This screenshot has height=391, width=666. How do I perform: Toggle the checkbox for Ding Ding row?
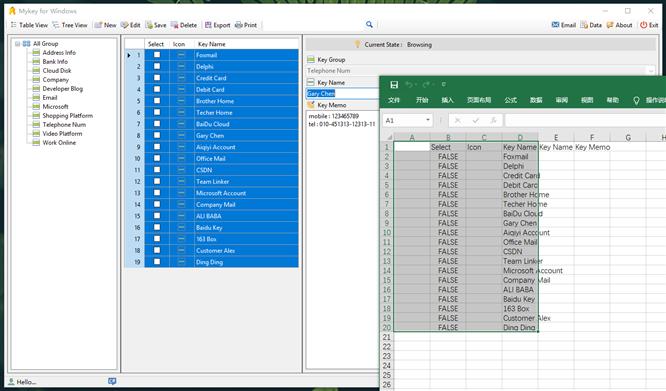157,262
